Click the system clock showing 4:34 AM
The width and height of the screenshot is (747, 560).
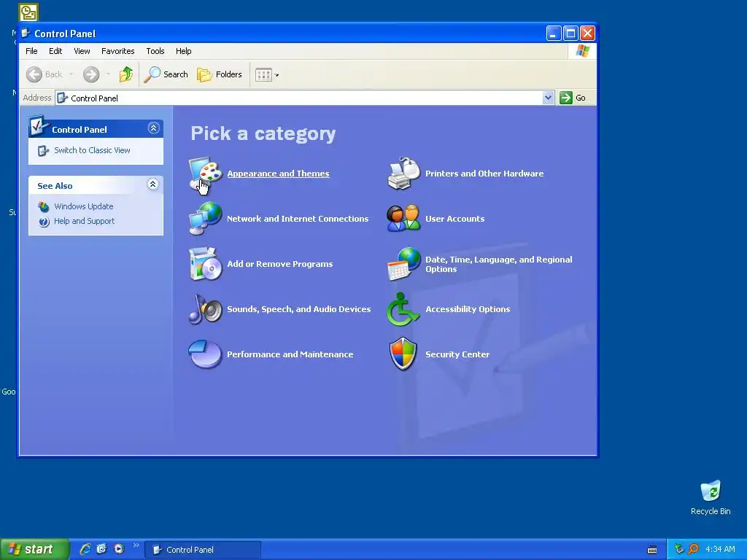[x=720, y=549]
